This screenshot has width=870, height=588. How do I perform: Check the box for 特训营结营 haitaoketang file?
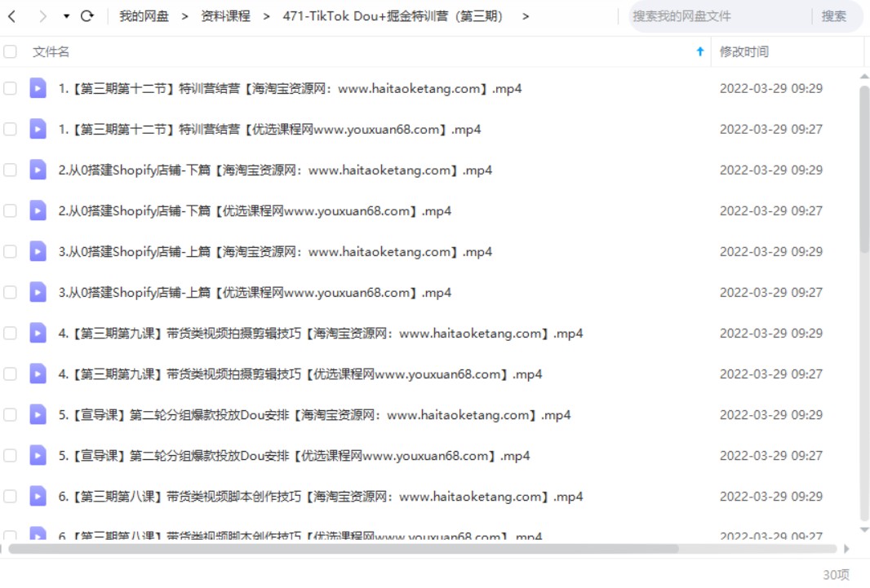(x=10, y=88)
